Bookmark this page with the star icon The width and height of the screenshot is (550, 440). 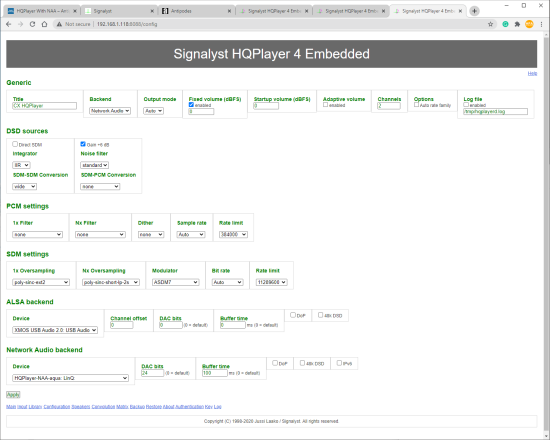tap(490, 24)
